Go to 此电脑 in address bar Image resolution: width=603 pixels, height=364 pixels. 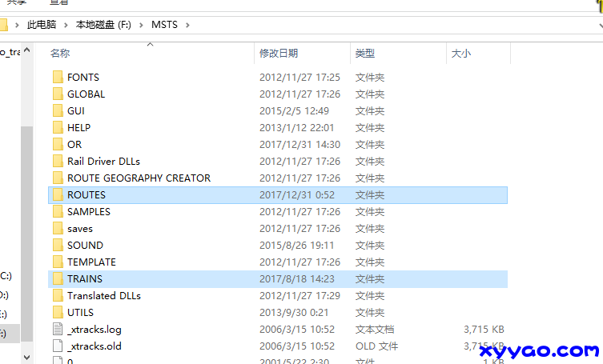tap(42, 25)
